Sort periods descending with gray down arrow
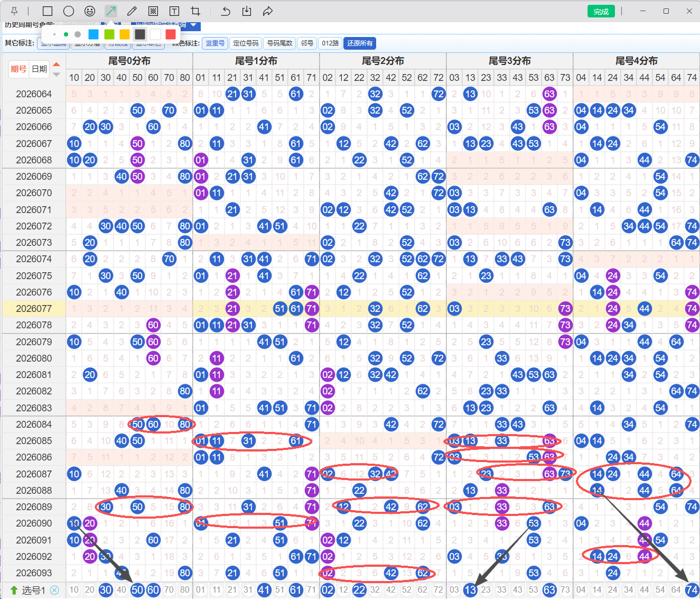 (57, 75)
